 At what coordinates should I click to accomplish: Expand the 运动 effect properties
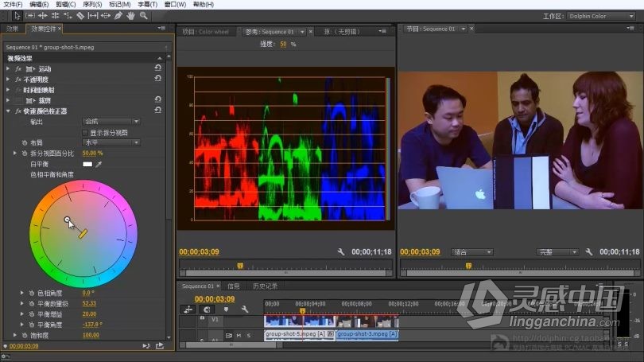(x=8, y=68)
